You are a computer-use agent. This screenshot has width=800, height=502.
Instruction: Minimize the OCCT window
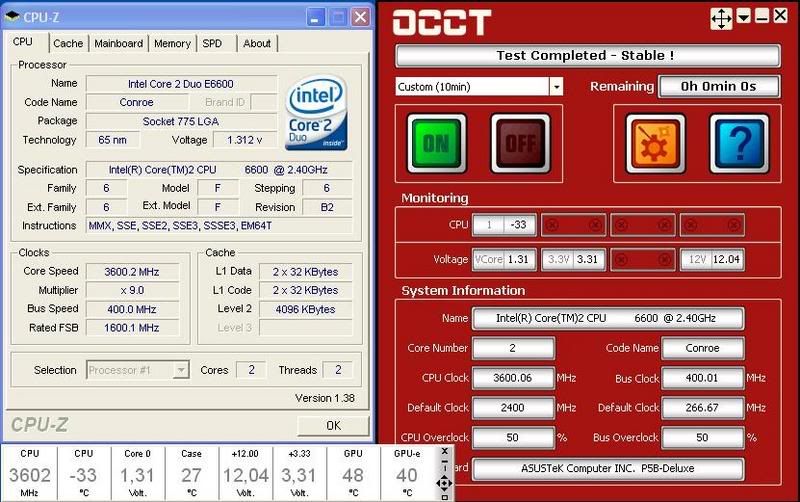point(762,16)
